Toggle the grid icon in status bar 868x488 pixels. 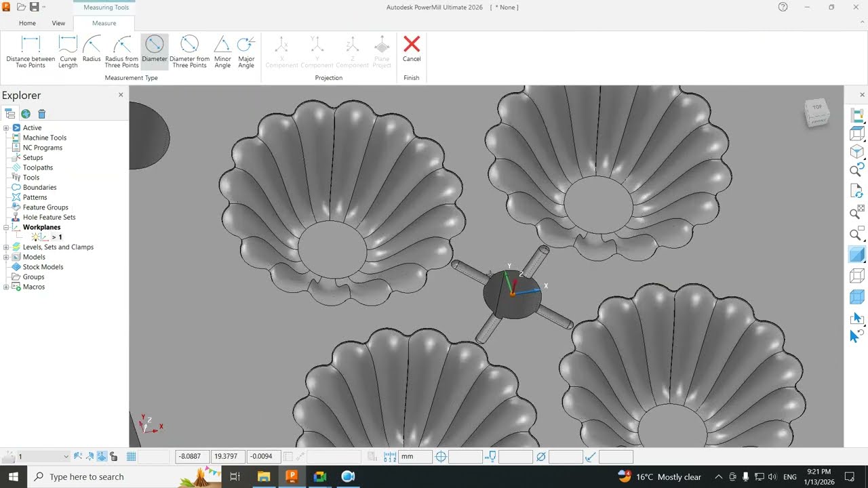pos(132,456)
